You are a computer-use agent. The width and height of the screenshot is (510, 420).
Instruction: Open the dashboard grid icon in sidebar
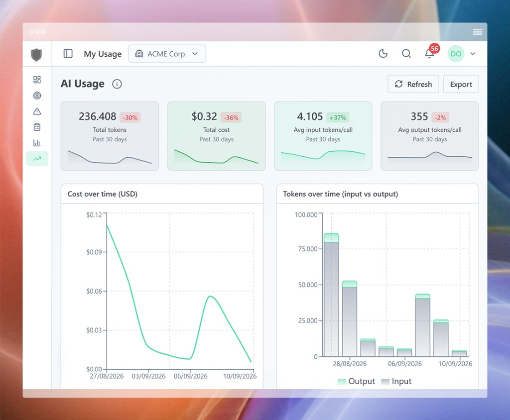[x=37, y=80]
